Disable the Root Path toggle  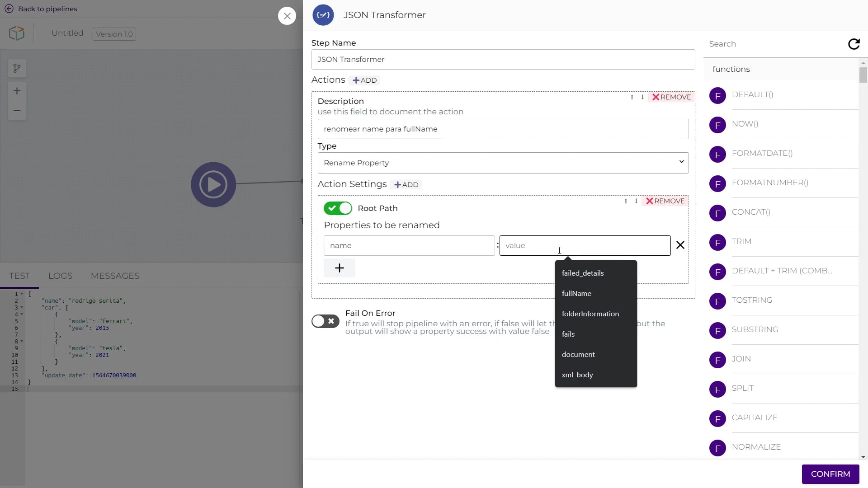[x=337, y=208]
